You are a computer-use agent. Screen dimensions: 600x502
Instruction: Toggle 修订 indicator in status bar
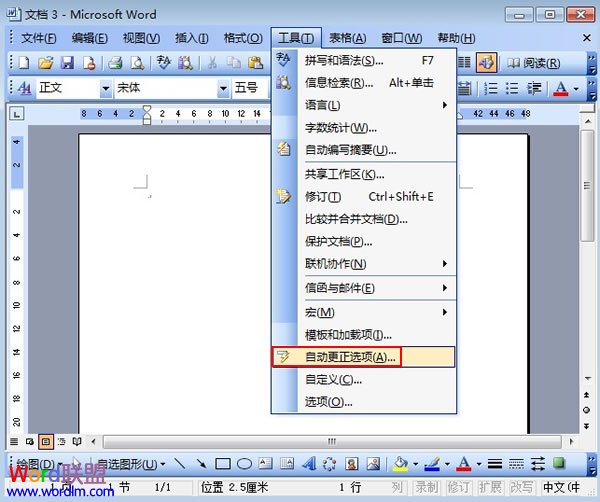(x=459, y=487)
